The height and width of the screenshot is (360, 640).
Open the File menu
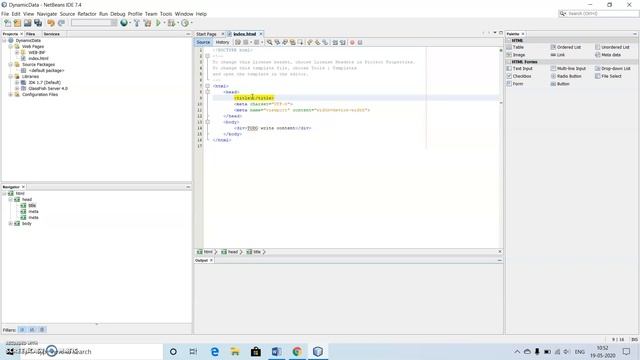[x=5, y=14]
